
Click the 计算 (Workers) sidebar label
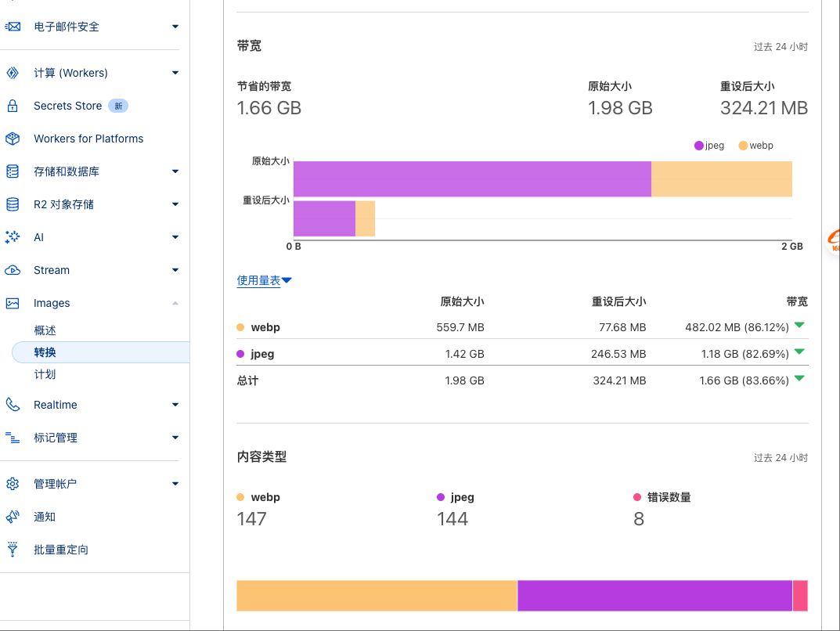[70, 73]
